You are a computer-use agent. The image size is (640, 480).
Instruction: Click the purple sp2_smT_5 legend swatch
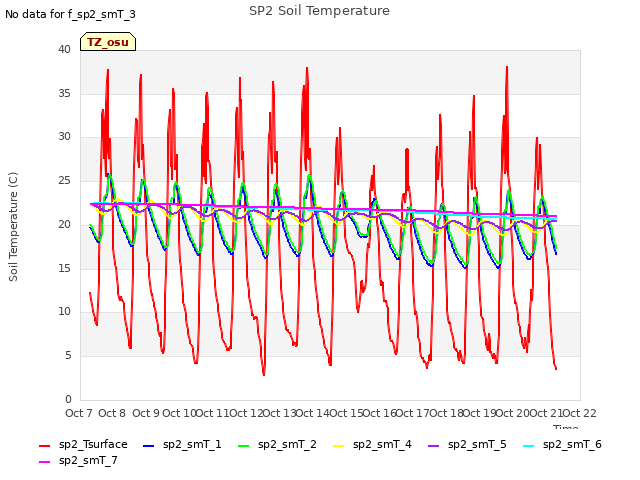coord(433,446)
